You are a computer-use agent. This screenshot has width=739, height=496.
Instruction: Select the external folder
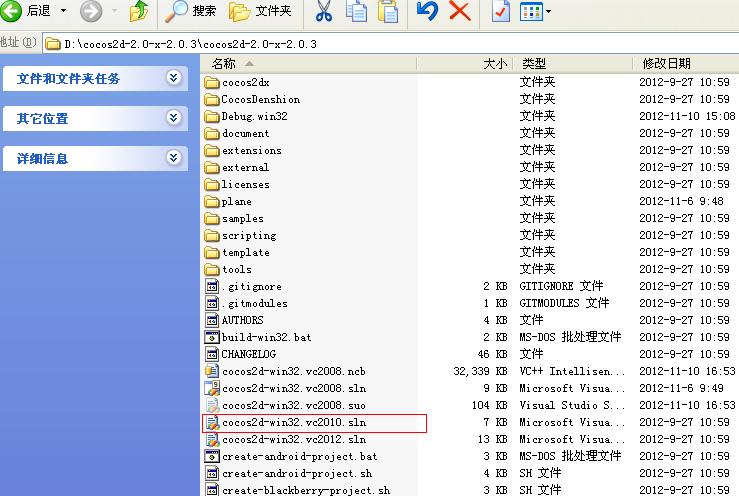pyautogui.click(x=237, y=167)
